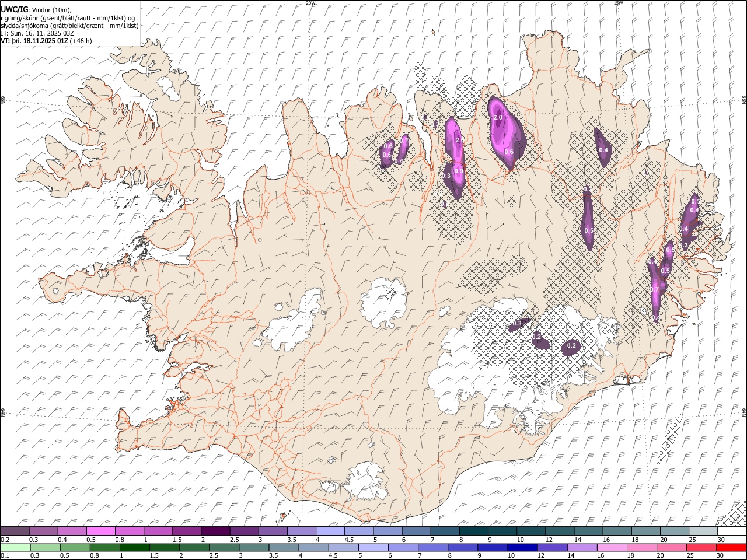Viewport: 747px width, 560px height.
Task: Select the pale mint first swatch of rain scale
Action: [15, 547]
